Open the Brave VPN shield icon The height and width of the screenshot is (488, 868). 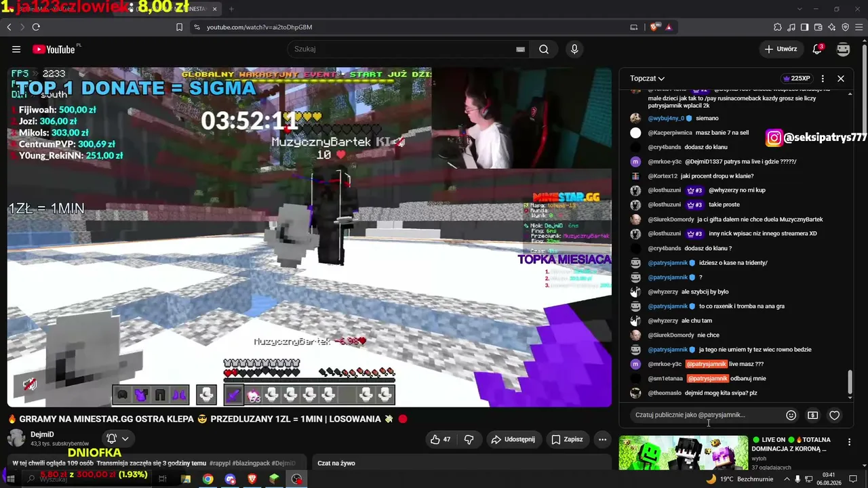pyautogui.click(x=846, y=27)
